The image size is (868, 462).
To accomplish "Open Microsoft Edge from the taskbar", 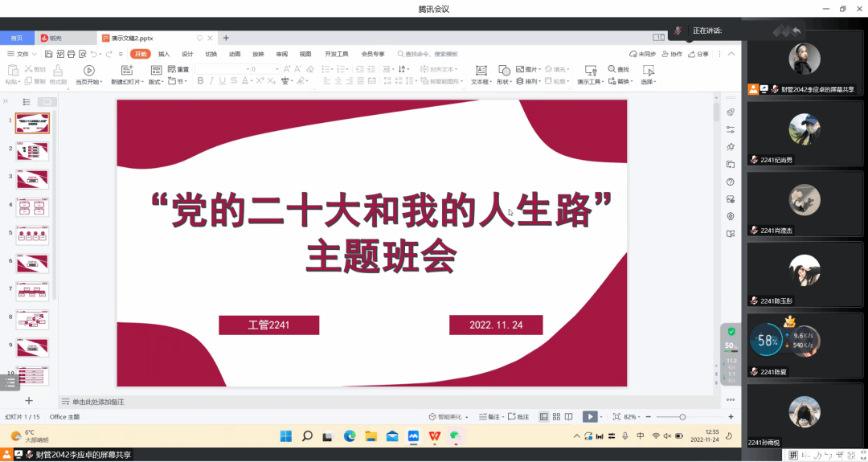I will click(x=350, y=436).
